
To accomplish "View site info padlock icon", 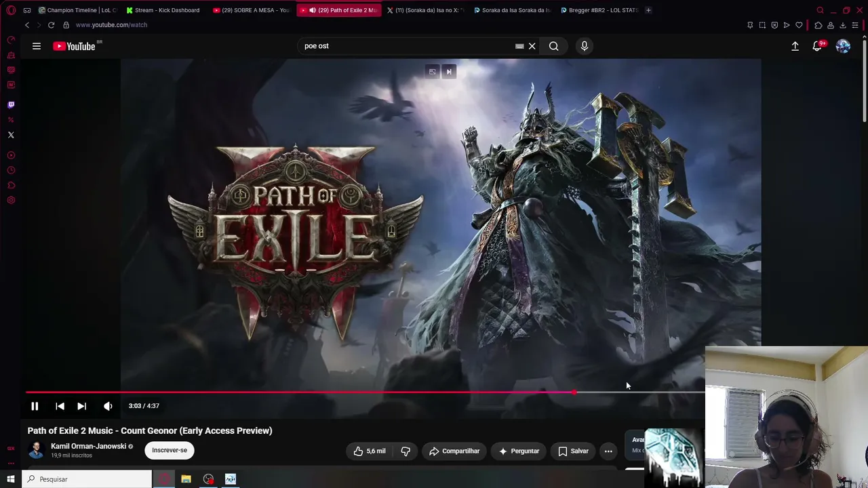I will coord(66,25).
